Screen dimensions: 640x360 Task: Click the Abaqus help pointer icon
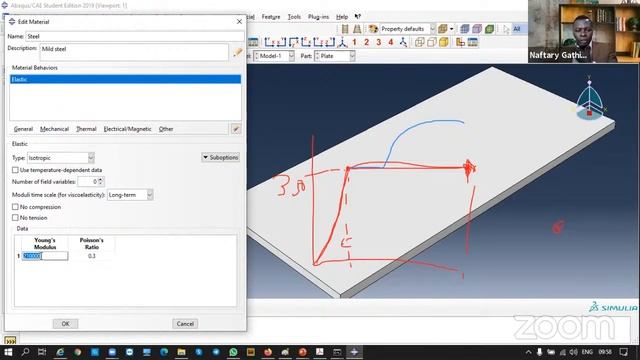358,17
